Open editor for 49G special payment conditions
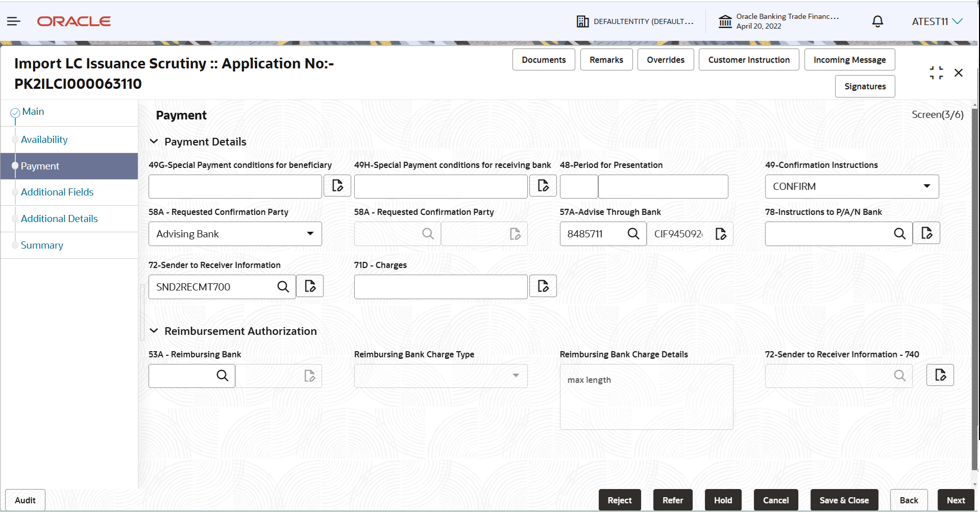Screen dimensions: 980x512 click(337, 186)
